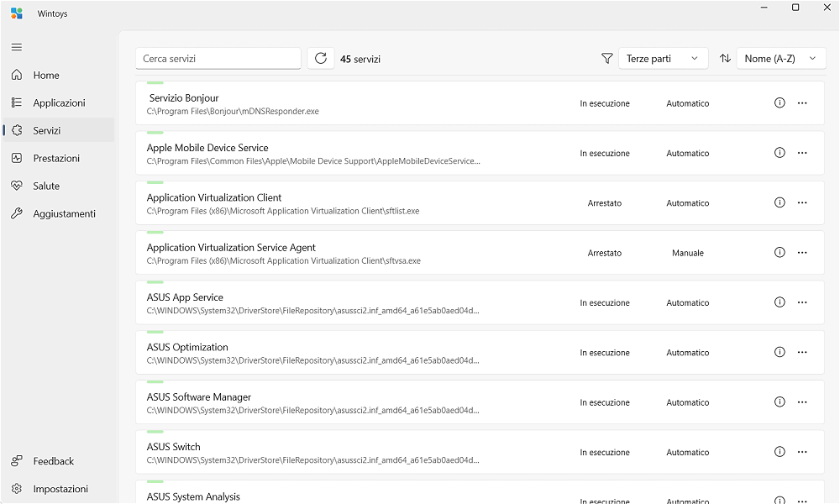This screenshot has width=840, height=504.
Task: Open more options for ASUS Software Manager
Action: [x=802, y=402]
